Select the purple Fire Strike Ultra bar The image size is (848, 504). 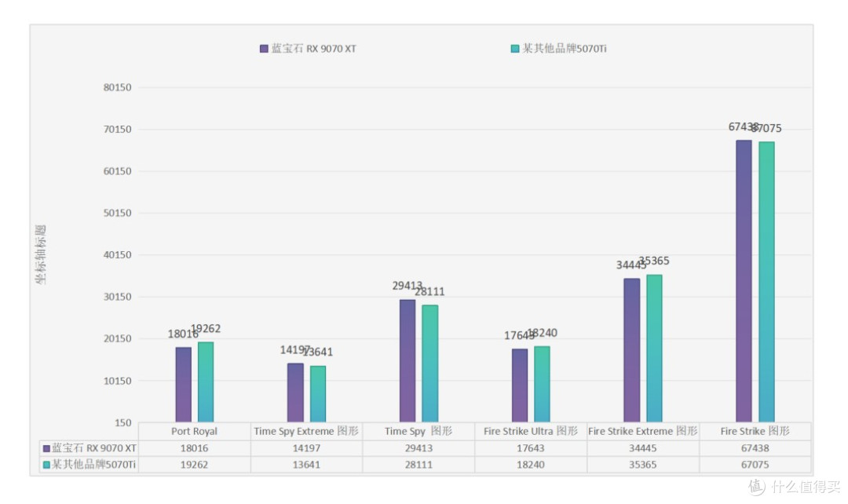(520, 385)
